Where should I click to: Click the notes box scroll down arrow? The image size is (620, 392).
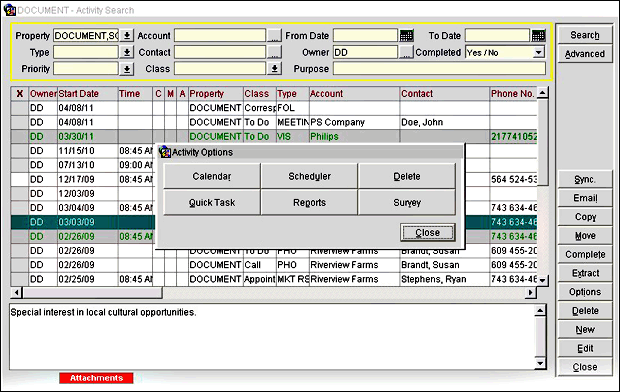[x=540, y=363]
